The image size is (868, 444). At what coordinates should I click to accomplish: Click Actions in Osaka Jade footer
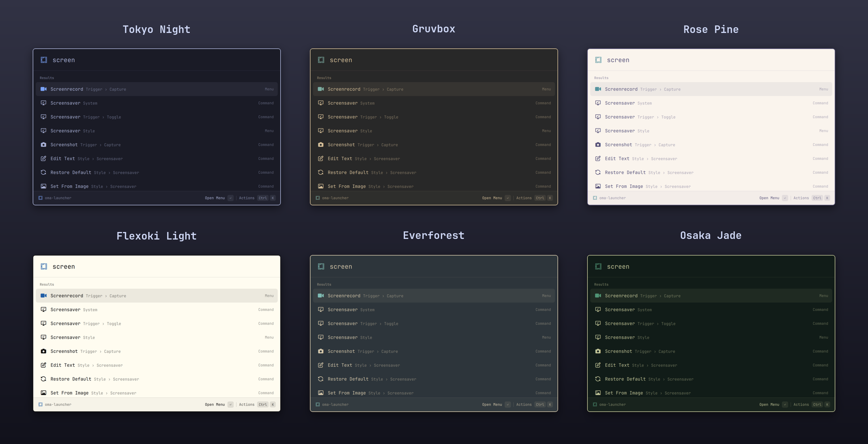(801, 405)
